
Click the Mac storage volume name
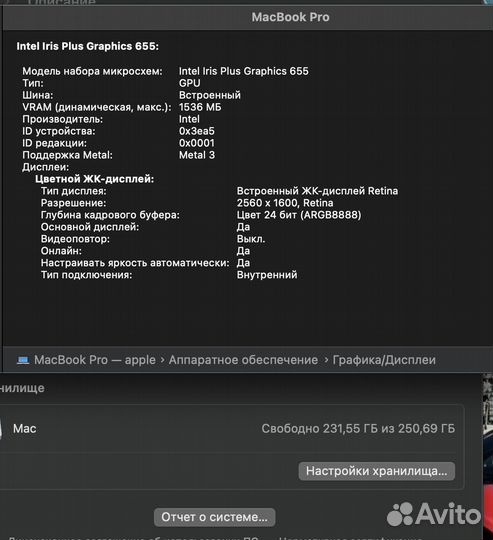[24, 429]
